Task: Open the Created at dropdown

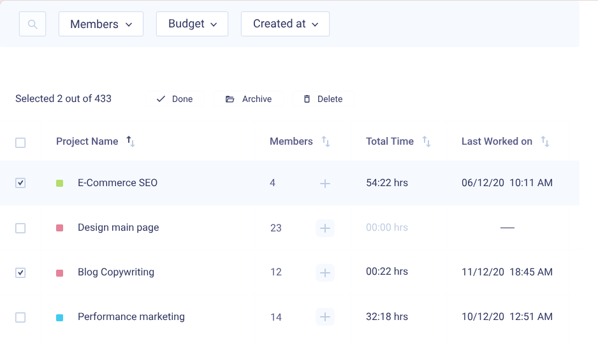Action: point(285,24)
